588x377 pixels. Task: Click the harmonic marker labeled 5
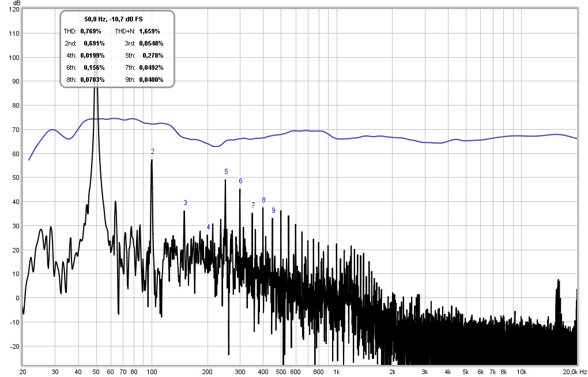click(x=226, y=172)
